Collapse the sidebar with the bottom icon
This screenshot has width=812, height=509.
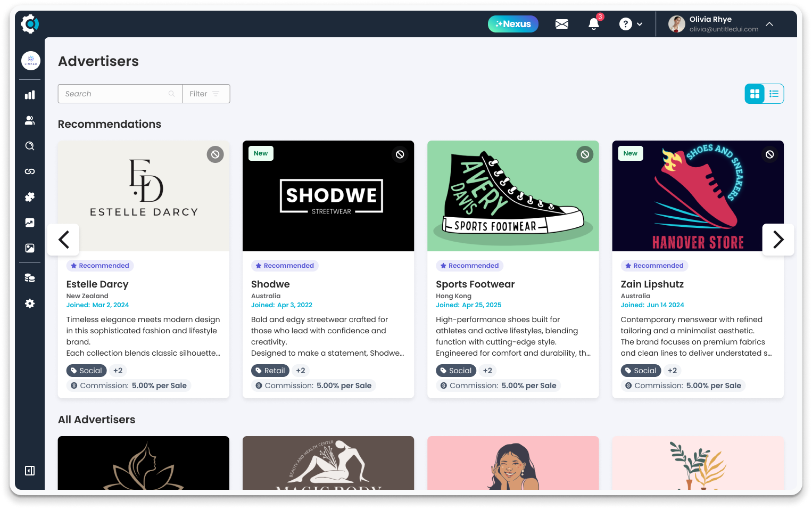pyautogui.click(x=29, y=471)
